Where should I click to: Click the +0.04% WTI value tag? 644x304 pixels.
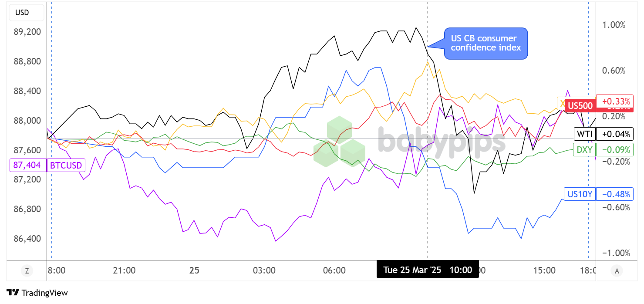tap(614, 134)
